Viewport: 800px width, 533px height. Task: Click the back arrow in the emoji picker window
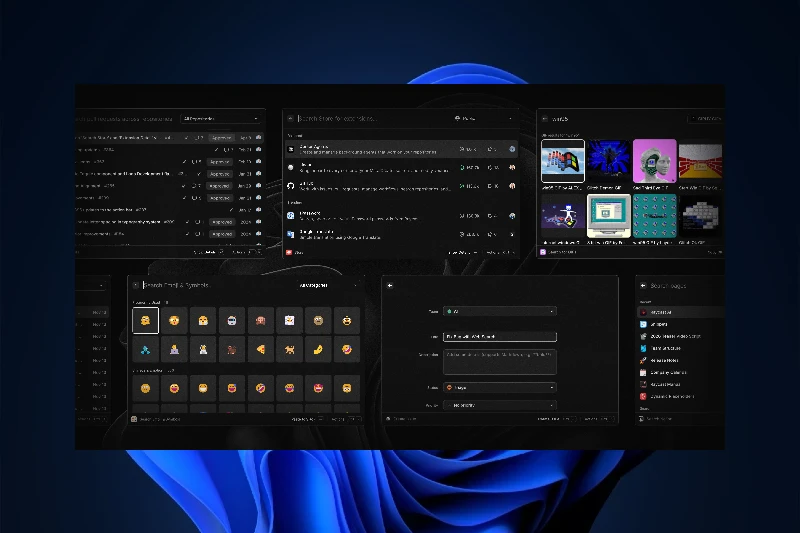pyautogui.click(x=136, y=285)
